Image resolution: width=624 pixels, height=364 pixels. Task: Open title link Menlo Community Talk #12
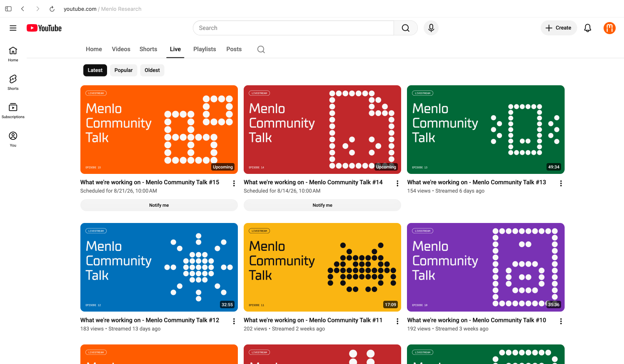point(150,320)
